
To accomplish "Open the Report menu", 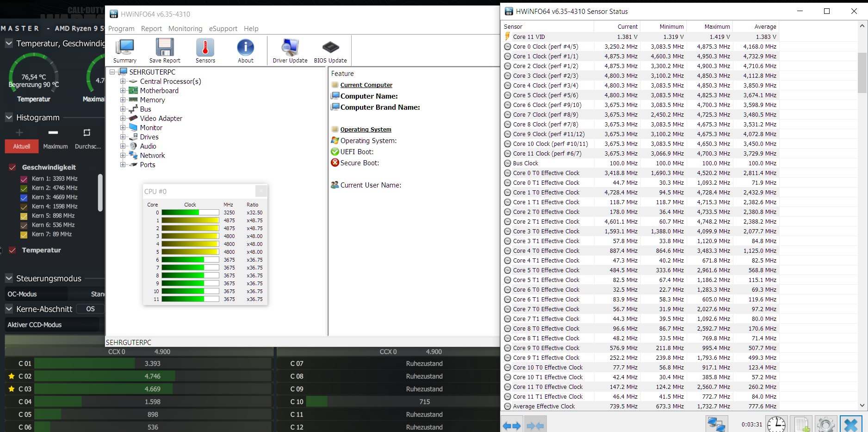I will pyautogui.click(x=151, y=29).
